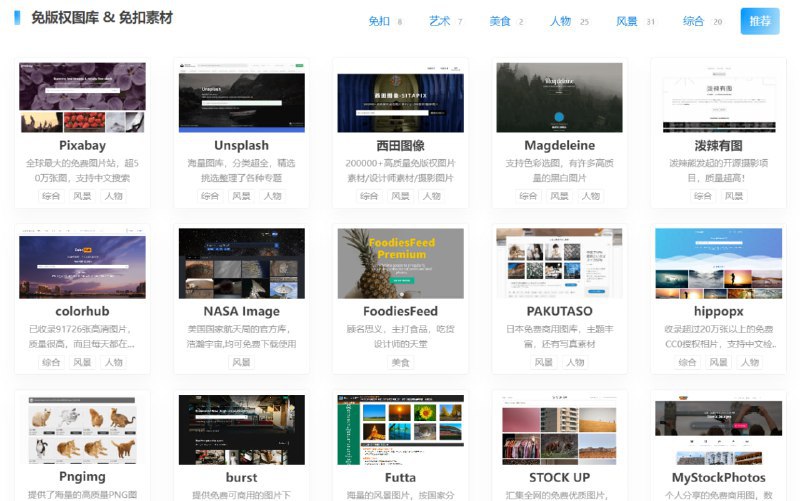Open the 泼辣有图 preview thumbnail
This screenshot has height=501, width=800.
[x=718, y=97]
